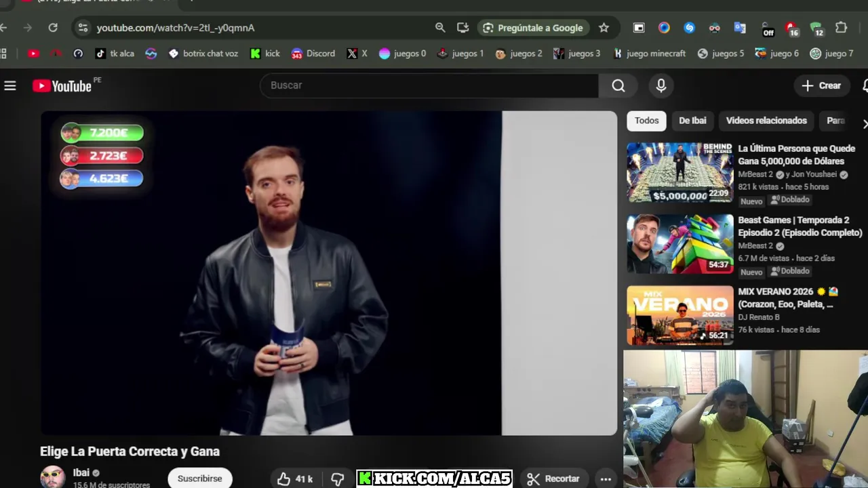Viewport: 868px width, 488px height.
Task: Like the video with thumbs up
Action: pos(295,479)
